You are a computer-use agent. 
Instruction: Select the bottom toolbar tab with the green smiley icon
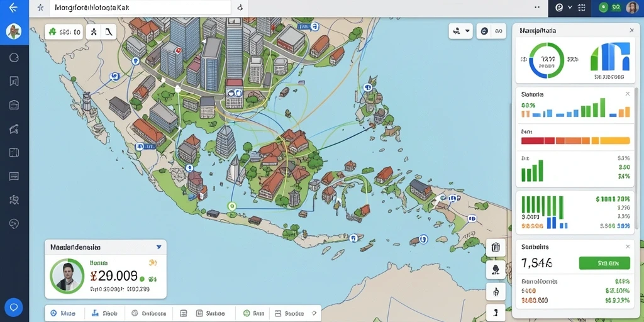coord(253,313)
